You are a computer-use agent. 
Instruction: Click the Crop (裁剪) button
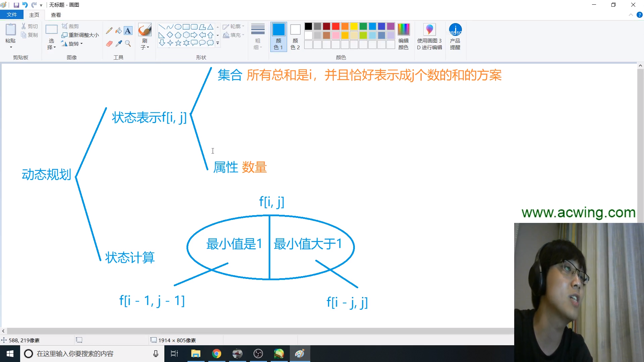point(70,26)
